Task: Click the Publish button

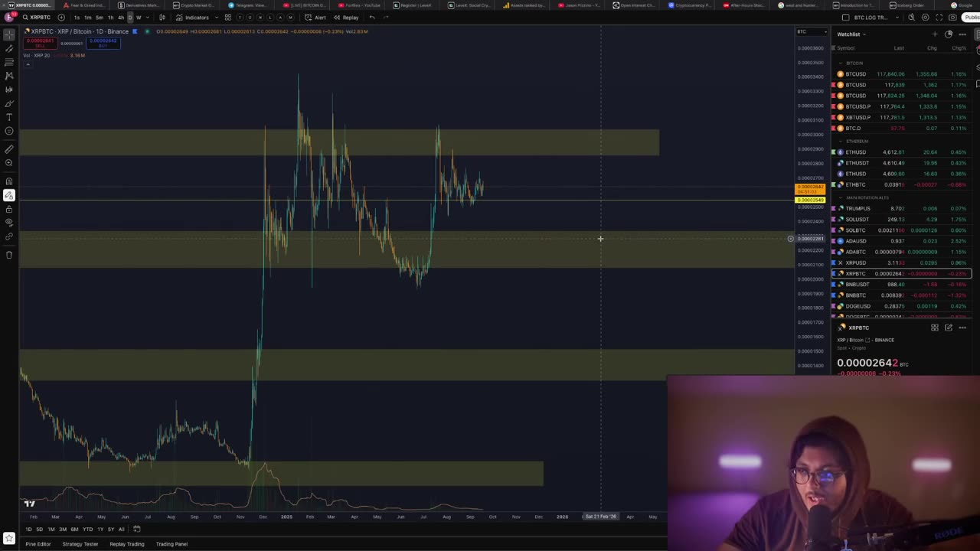Action: [971, 18]
